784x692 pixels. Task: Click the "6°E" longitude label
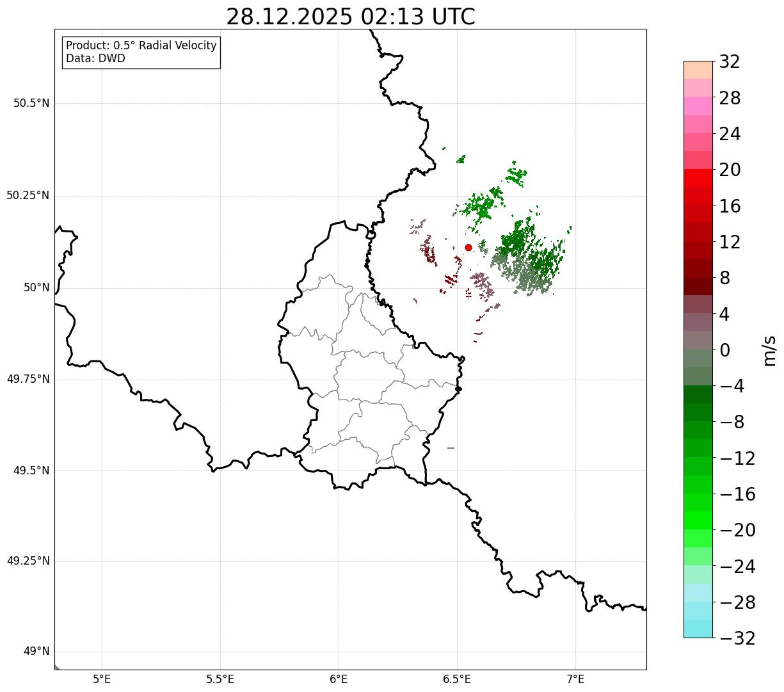[339, 679]
